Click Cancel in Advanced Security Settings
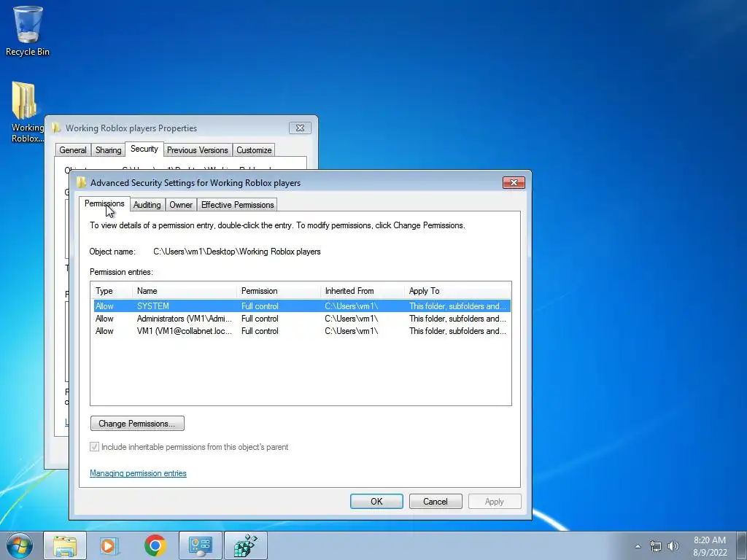This screenshot has height=560, width=747. (x=436, y=502)
